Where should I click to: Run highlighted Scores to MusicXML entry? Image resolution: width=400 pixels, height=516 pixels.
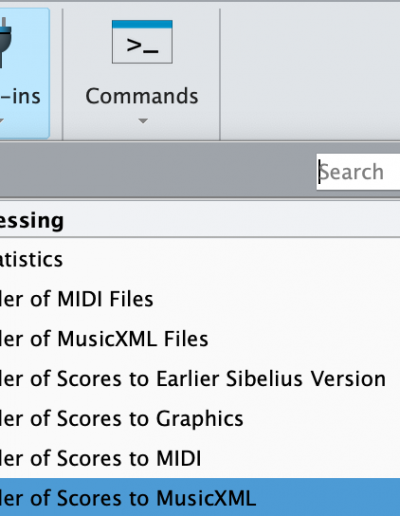point(200,497)
